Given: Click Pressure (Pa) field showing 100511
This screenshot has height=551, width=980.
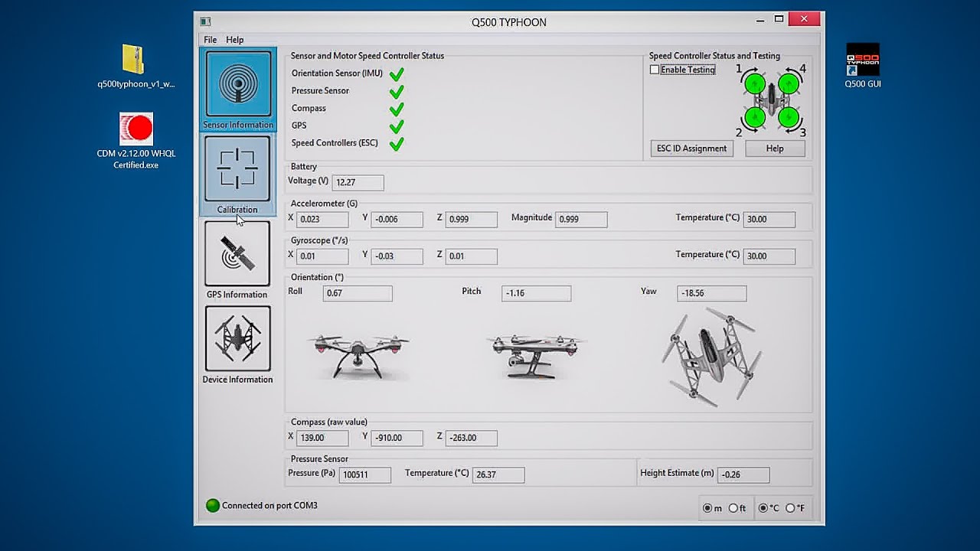Looking at the screenshot, I should point(365,475).
